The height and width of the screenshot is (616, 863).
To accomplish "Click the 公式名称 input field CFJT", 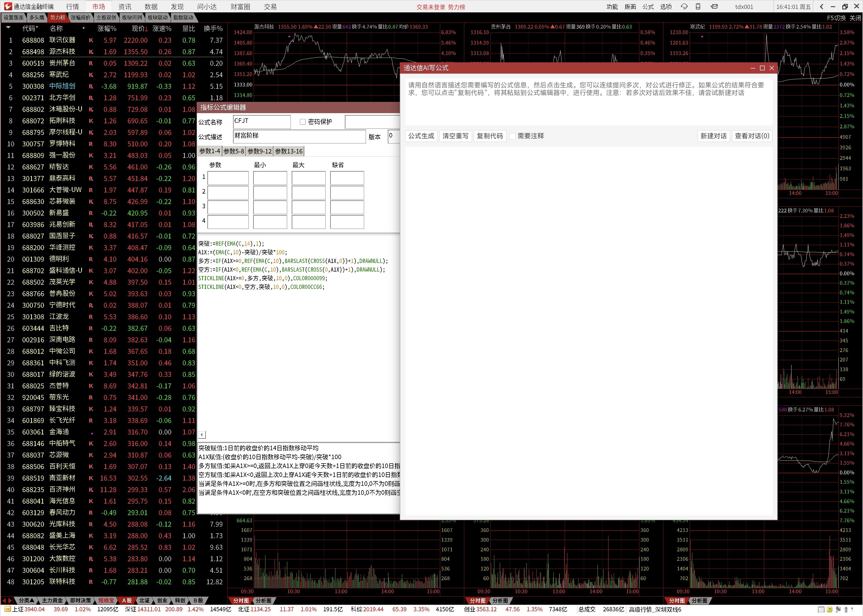I will [262, 122].
